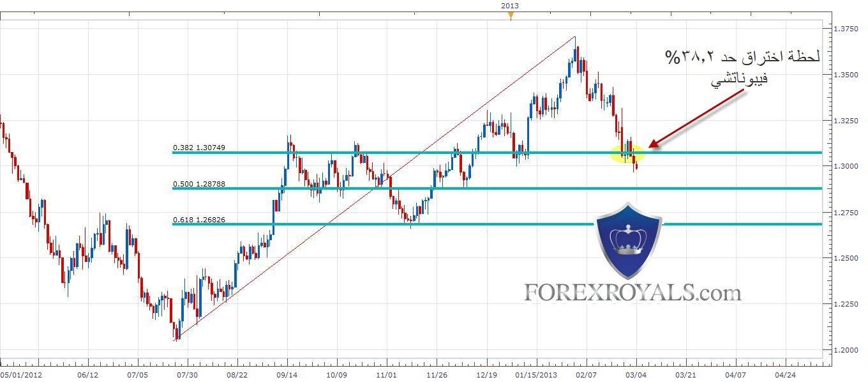Click the 50% Fibonacci retracement line

pos(497,188)
